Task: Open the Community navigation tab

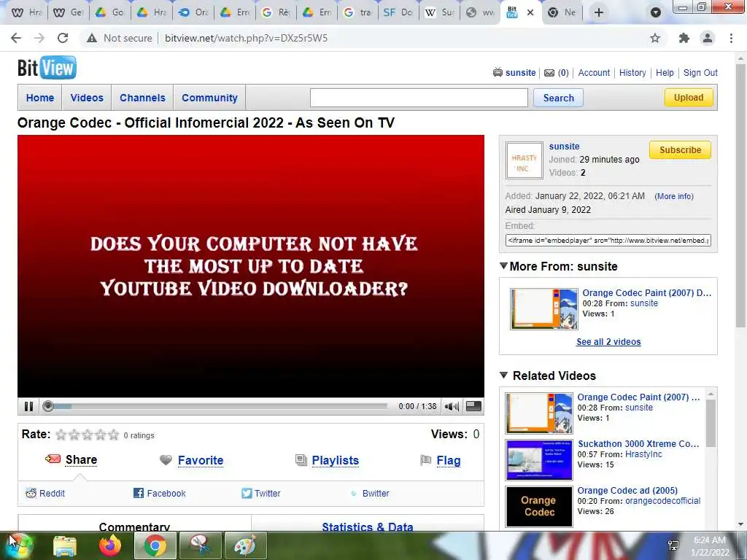Action: 209,98
